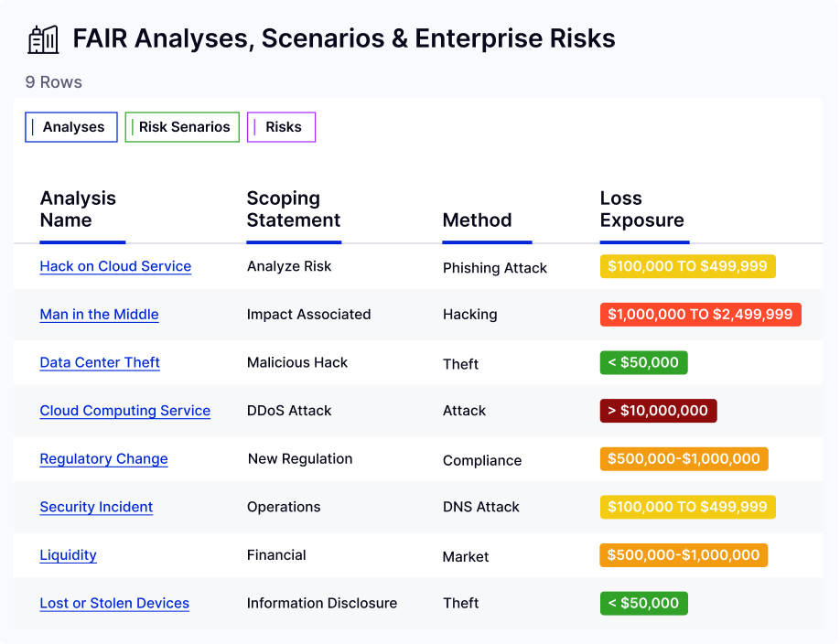This screenshot has height=644, width=840.
Task: Open the Regulatory Change analysis
Action: tap(103, 459)
